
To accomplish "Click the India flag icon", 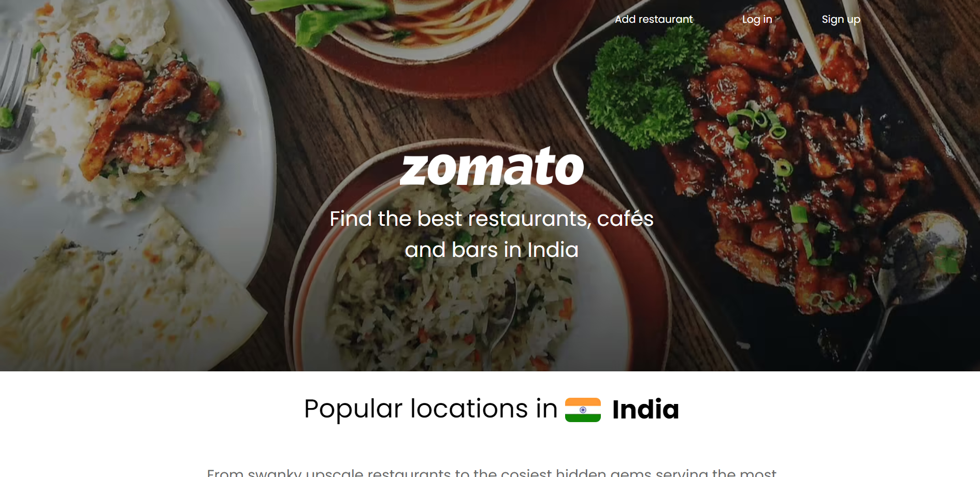I will (x=583, y=410).
